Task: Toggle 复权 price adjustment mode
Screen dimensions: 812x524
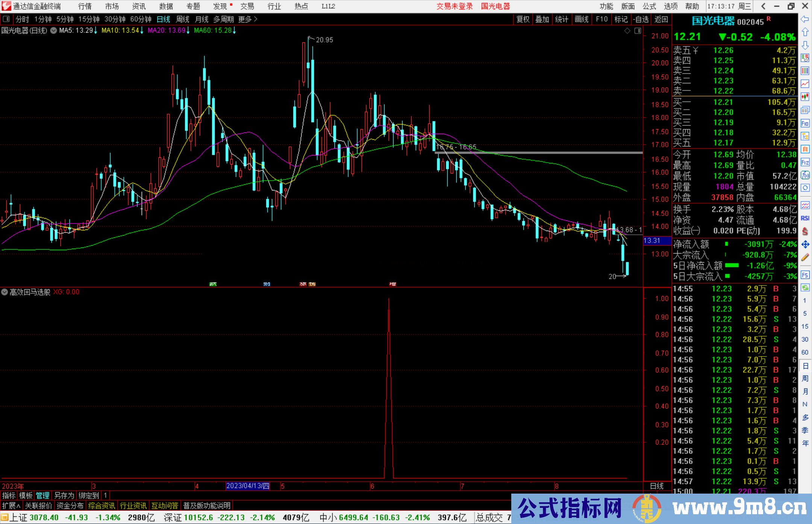Action: coord(523,19)
